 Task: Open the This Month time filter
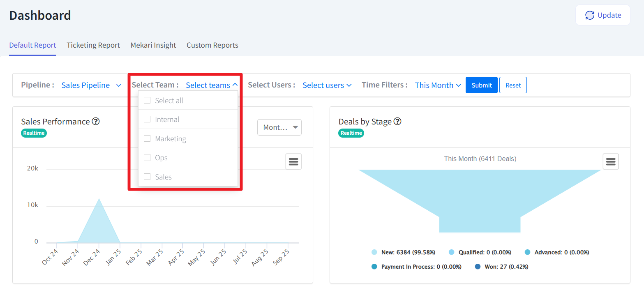[x=438, y=85]
